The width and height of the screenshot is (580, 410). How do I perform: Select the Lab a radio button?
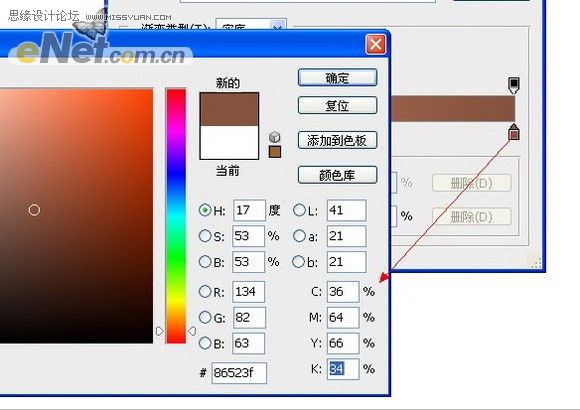click(x=299, y=236)
